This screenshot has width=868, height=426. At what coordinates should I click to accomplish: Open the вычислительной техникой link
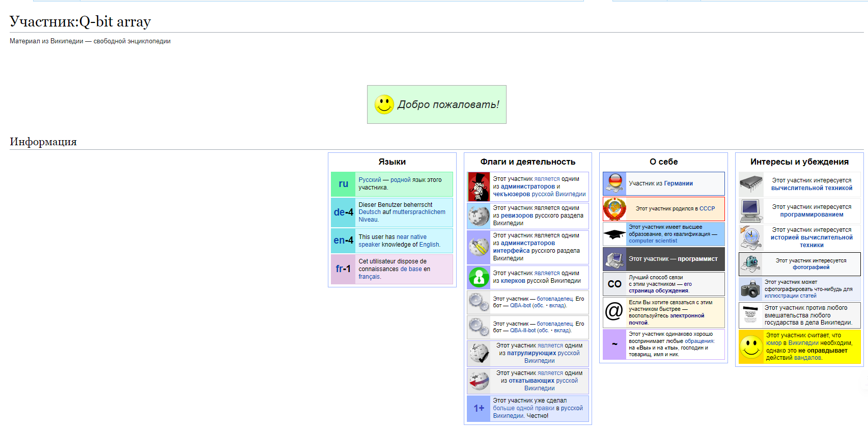point(811,188)
